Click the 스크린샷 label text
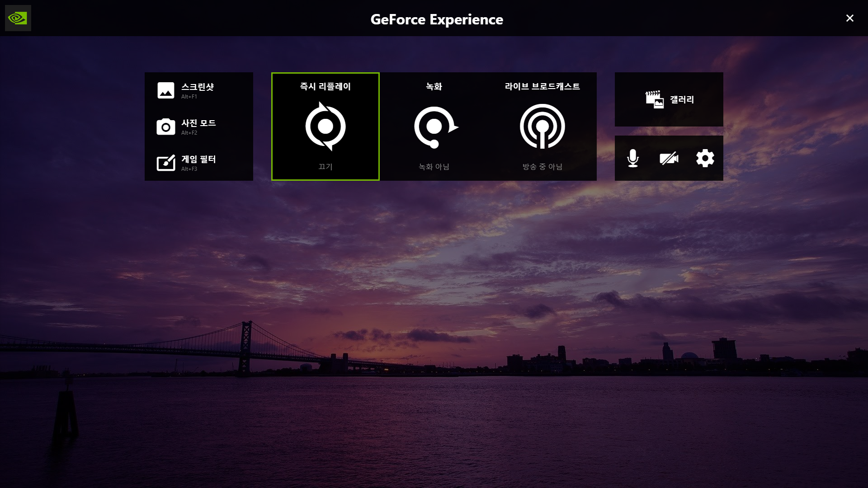Viewport: 868px width, 488px height. (198, 87)
